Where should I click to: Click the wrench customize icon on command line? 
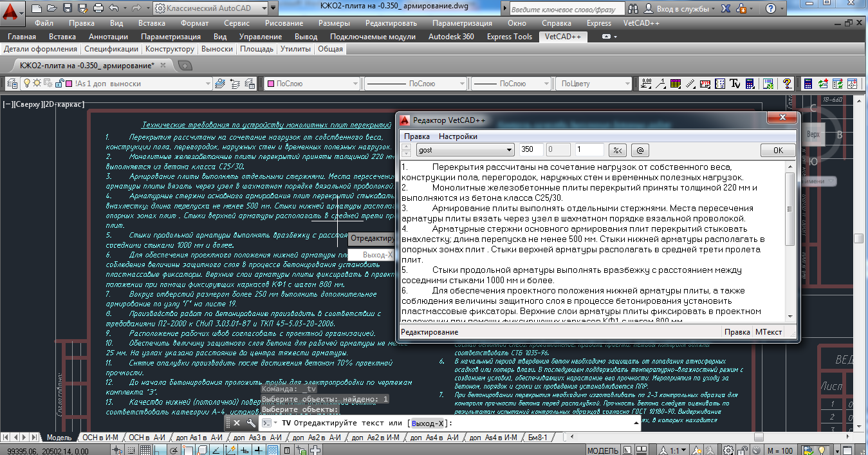click(x=250, y=423)
